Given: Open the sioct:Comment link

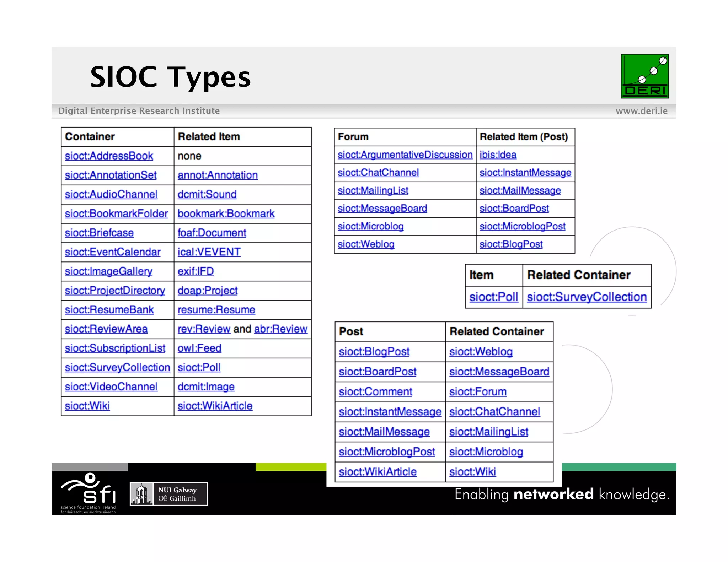Looking at the screenshot, I should tap(375, 392).
